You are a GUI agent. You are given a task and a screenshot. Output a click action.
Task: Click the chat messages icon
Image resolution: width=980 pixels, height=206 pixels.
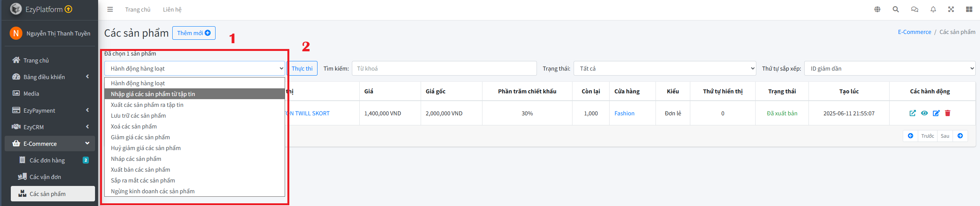tap(914, 10)
